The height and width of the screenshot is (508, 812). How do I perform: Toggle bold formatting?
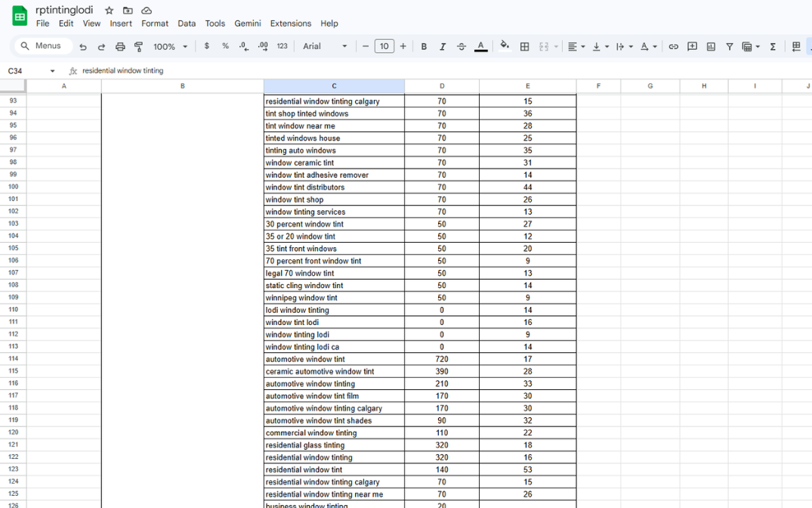(424, 47)
